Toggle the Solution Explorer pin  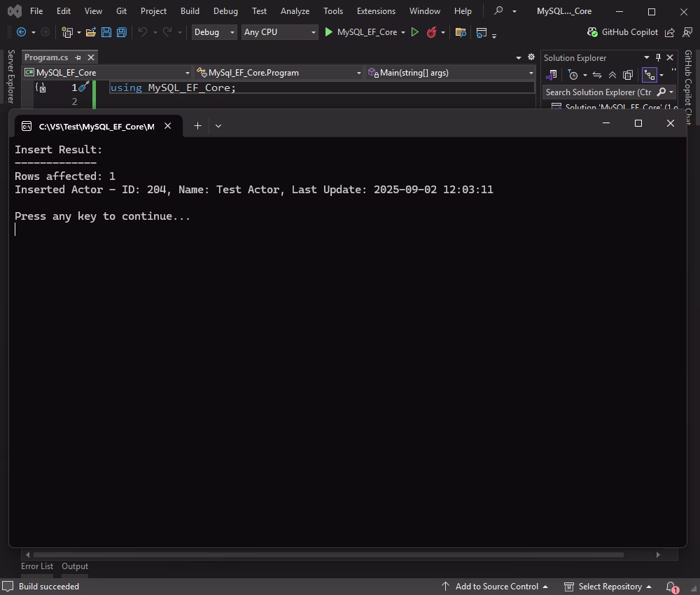[659, 57]
